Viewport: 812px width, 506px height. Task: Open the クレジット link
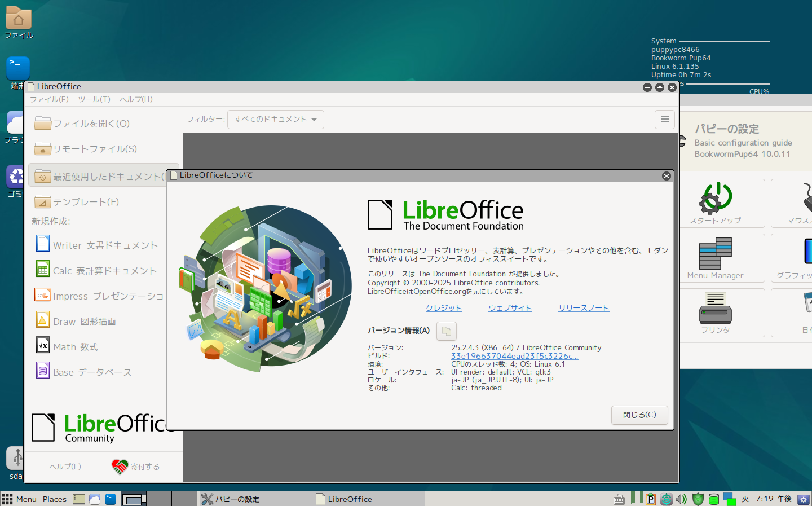(444, 308)
